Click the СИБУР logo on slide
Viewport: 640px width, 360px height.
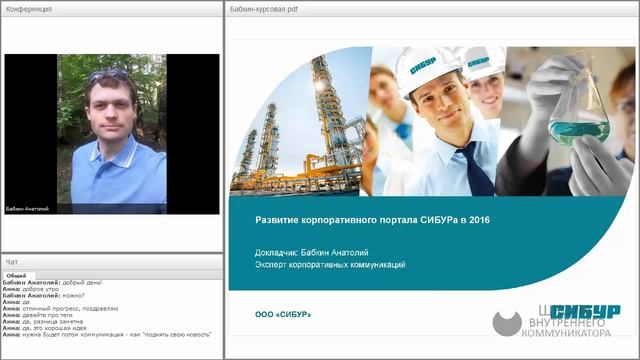(585, 312)
